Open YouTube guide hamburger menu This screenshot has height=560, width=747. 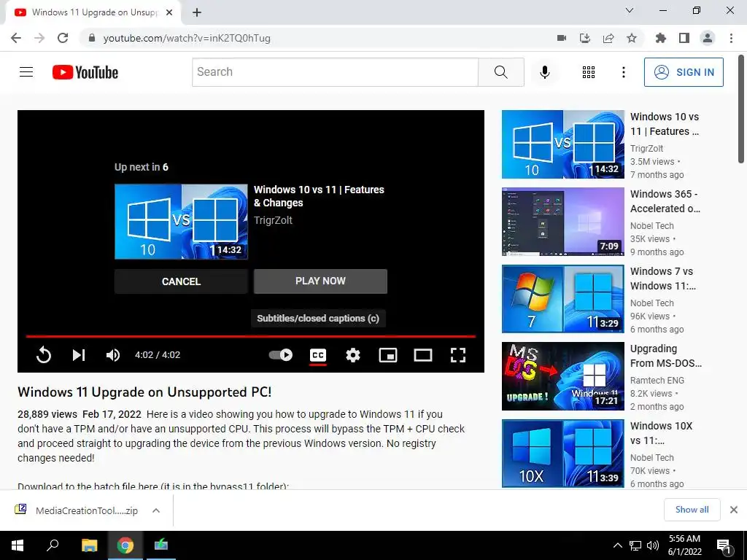tap(26, 72)
